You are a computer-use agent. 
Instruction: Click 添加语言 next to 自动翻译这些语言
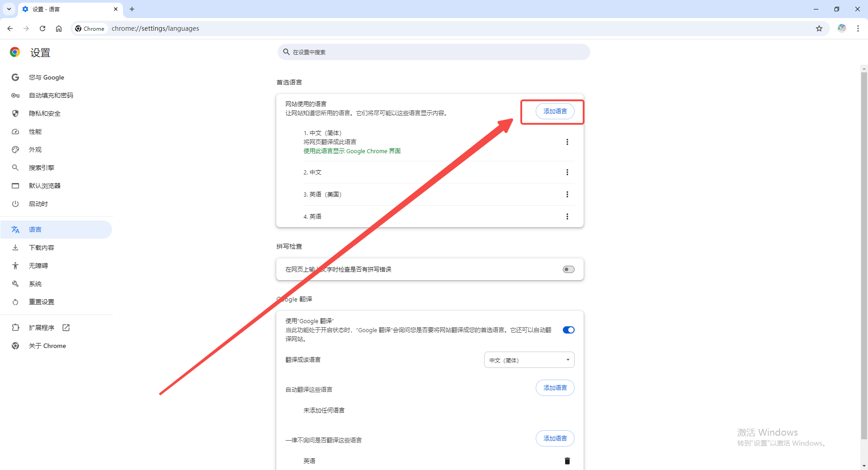tap(555, 388)
